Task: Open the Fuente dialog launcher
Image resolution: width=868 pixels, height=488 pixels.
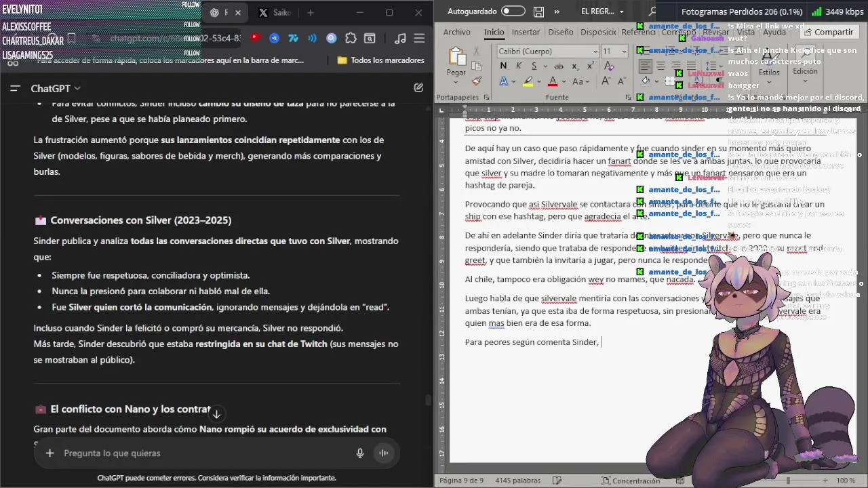Action: click(x=629, y=97)
